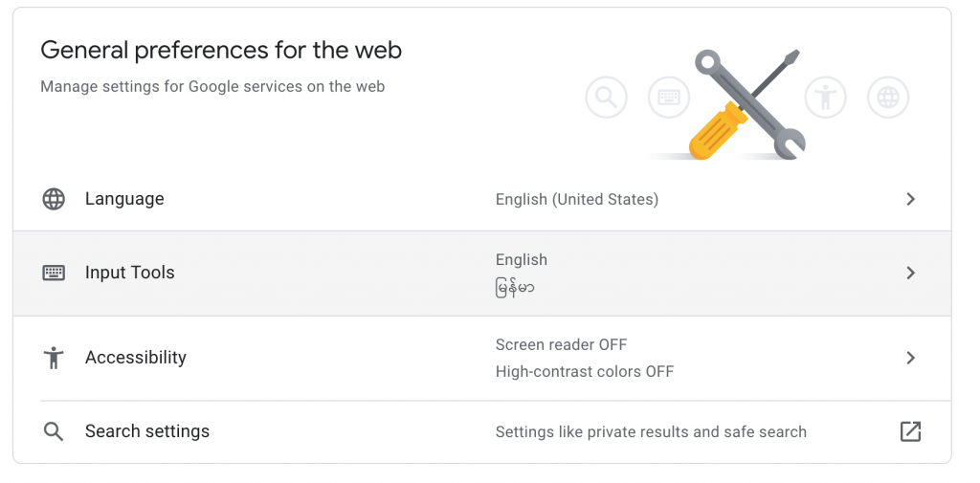
Task: Click the faded globe circle in header illustration
Action: (888, 98)
